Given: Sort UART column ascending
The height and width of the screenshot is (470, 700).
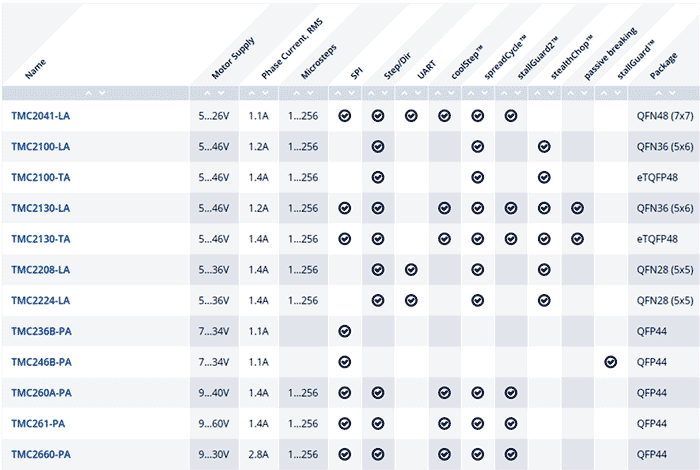Looking at the screenshot, I should pyautogui.click(x=404, y=93).
